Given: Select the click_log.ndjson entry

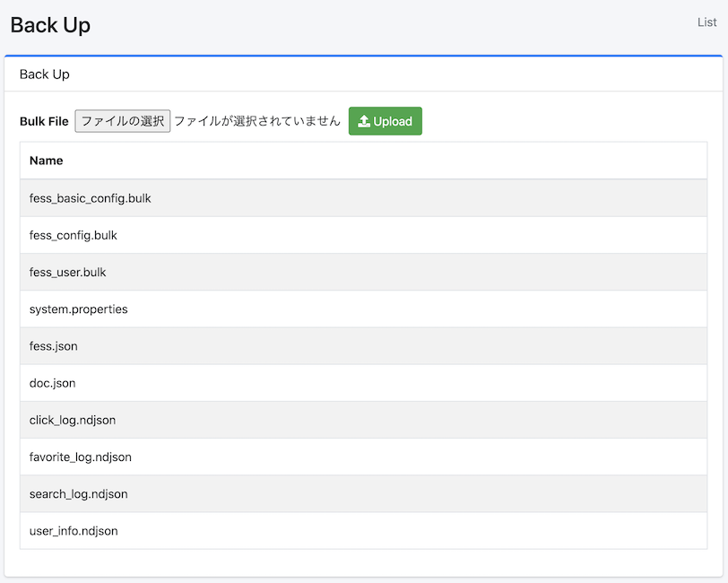Looking at the screenshot, I should (72, 420).
